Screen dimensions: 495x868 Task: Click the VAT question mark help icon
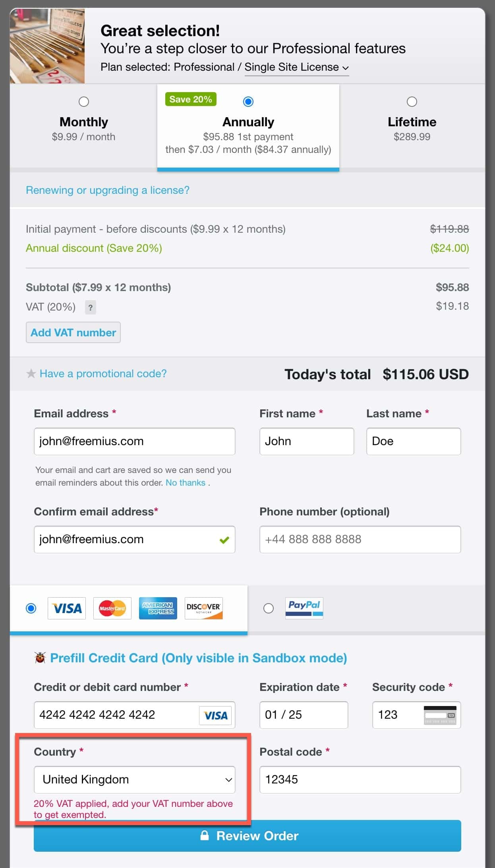click(x=91, y=307)
